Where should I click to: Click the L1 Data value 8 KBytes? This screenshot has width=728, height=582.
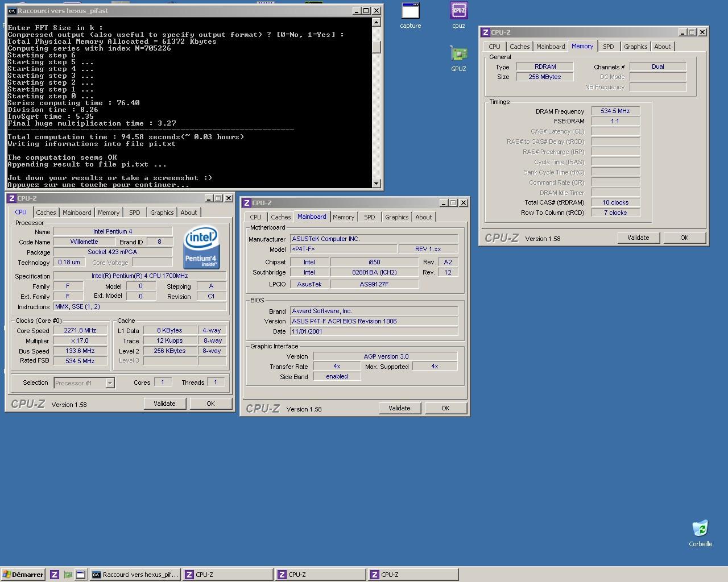[169, 330]
